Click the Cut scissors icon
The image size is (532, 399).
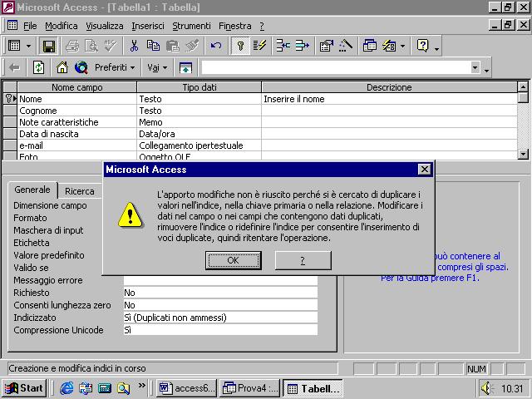coord(134,46)
